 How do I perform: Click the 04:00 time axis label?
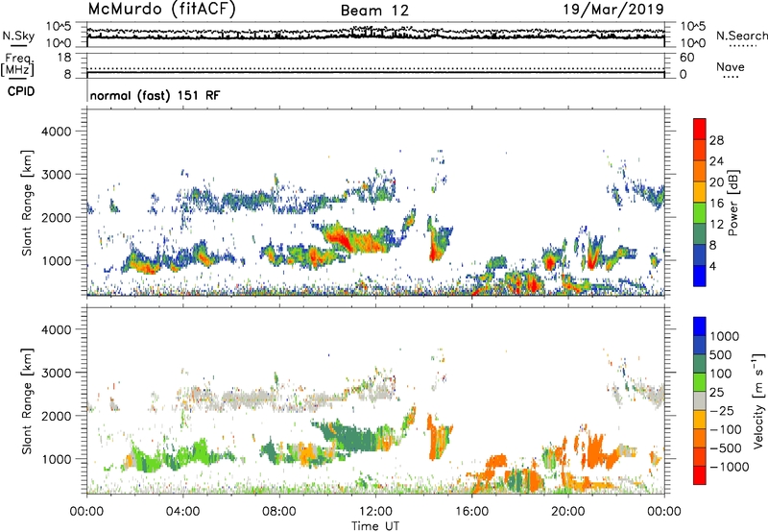click(183, 512)
